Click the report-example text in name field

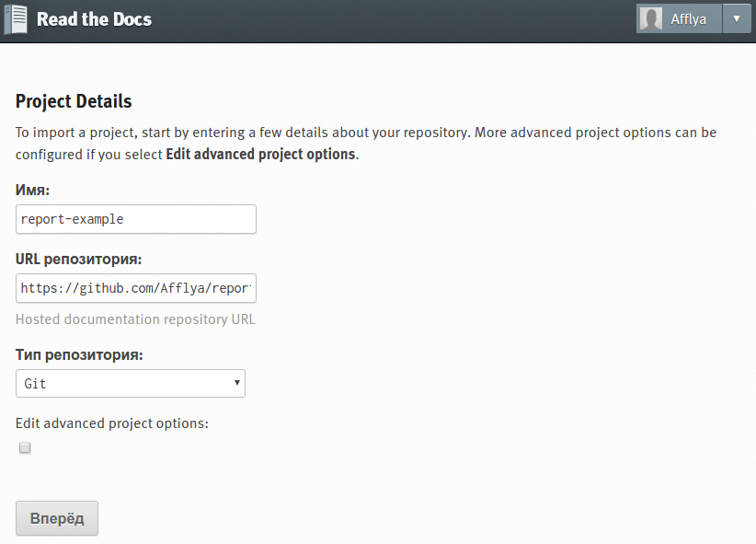click(72, 219)
